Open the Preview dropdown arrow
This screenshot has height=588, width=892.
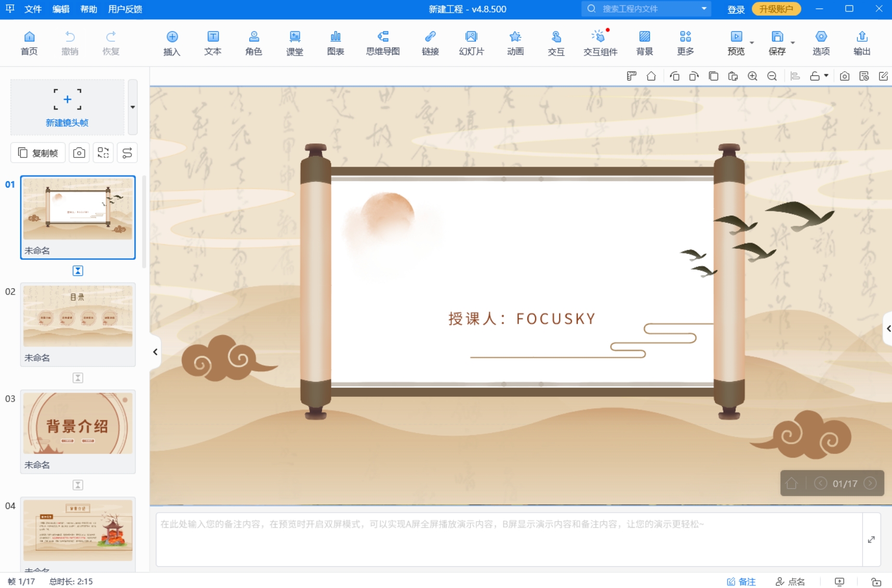752,43
